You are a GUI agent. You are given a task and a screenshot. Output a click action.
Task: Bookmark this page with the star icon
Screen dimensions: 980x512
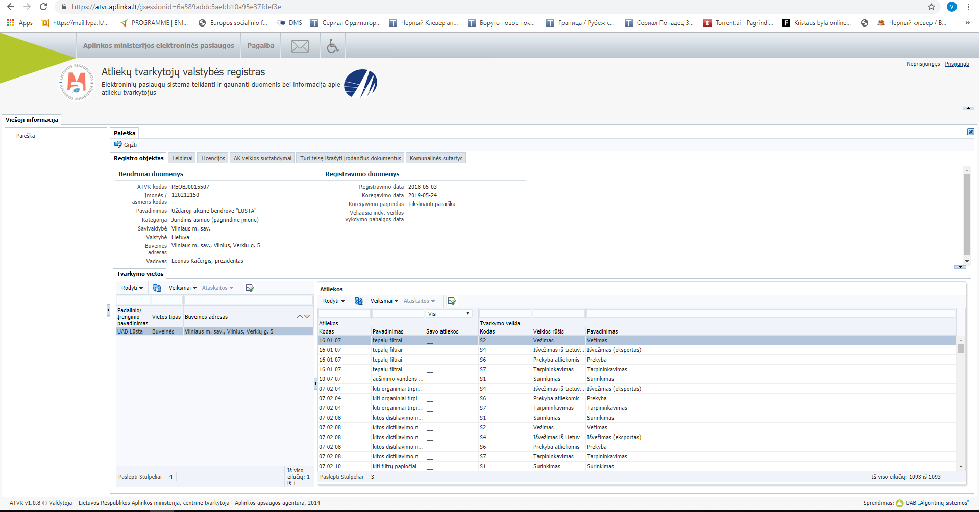[932, 7]
